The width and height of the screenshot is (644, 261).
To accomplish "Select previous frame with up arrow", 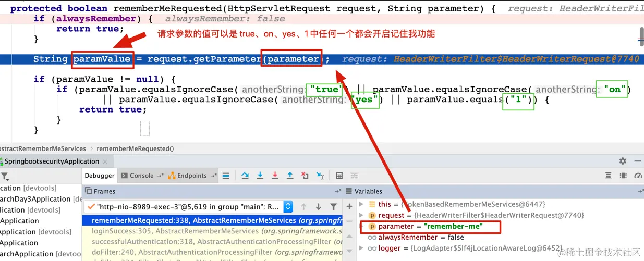I will click(x=303, y=207).
